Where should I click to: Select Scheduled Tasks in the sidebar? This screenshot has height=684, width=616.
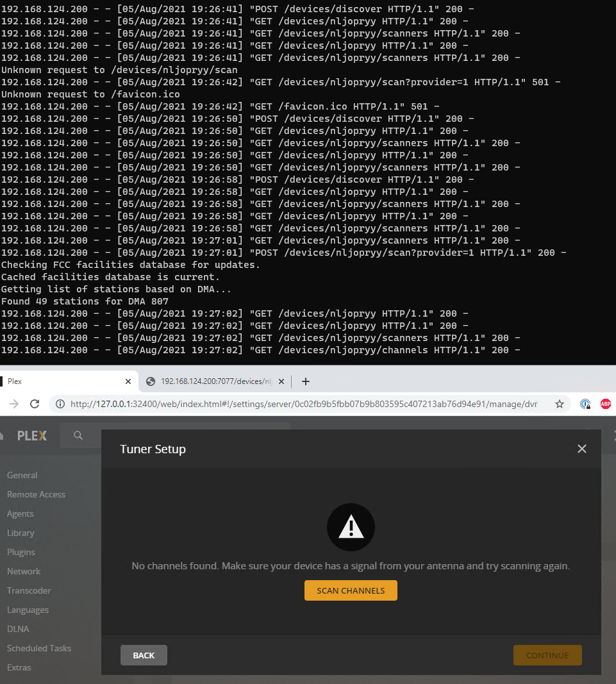click(x=39, y=648)
